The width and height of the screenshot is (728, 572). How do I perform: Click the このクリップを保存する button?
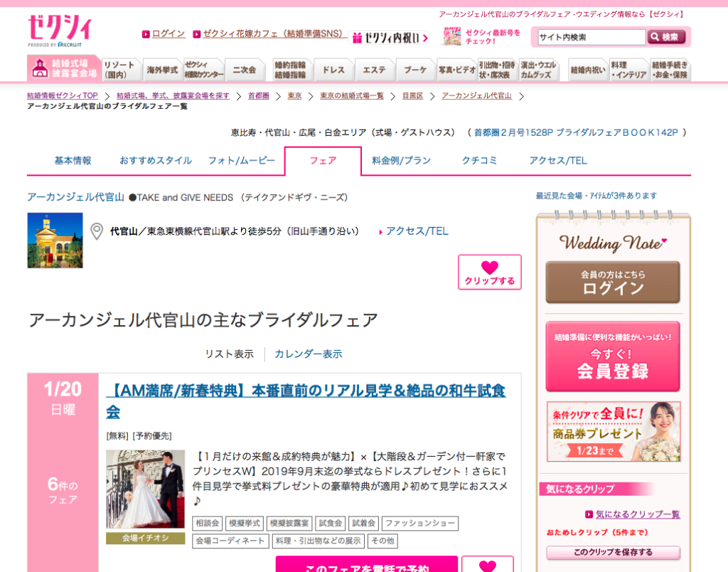point(614,553)
